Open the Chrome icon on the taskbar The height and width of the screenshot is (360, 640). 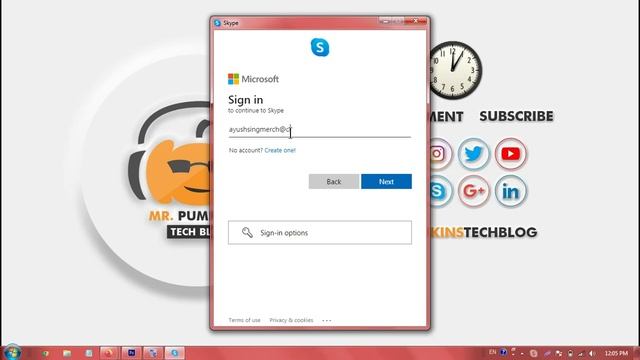(x=45, y=353)
